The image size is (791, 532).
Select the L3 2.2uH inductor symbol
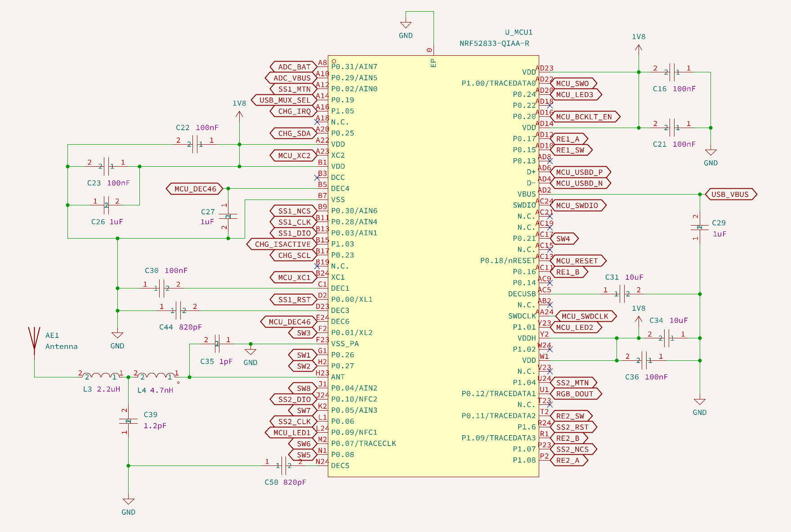click(x=101, y=376)
